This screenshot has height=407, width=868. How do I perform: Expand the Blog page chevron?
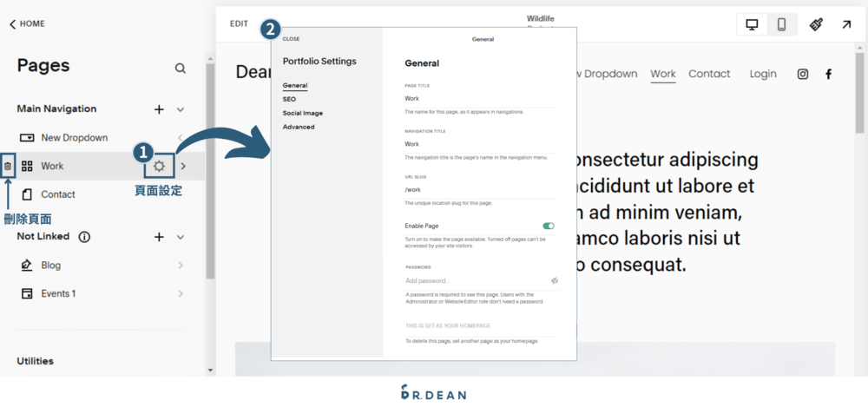[181, 266]
